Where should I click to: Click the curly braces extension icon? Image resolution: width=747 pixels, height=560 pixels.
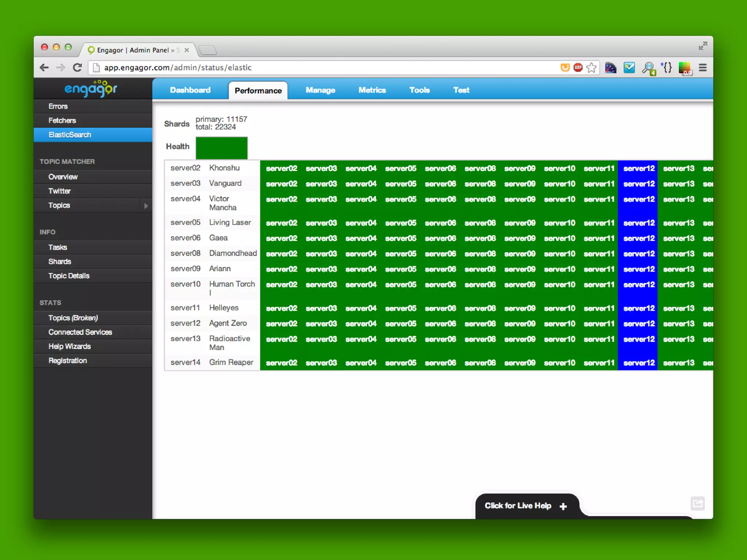pyautogui.click(x=667, y=68)
